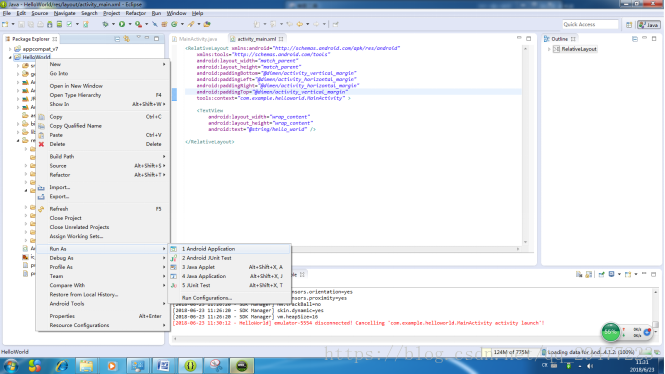Click the Clear Console icon

tap(579, 275)
